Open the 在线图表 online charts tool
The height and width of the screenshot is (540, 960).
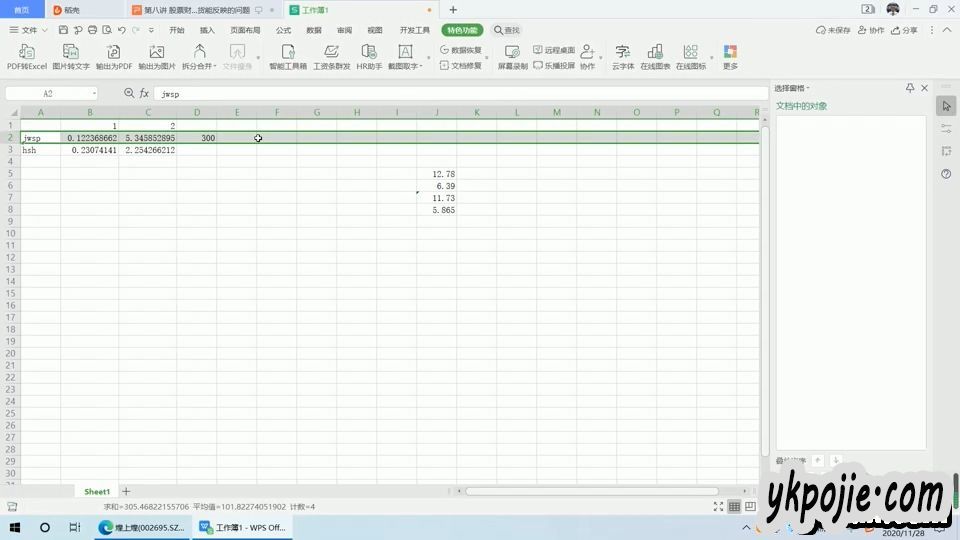655,56
